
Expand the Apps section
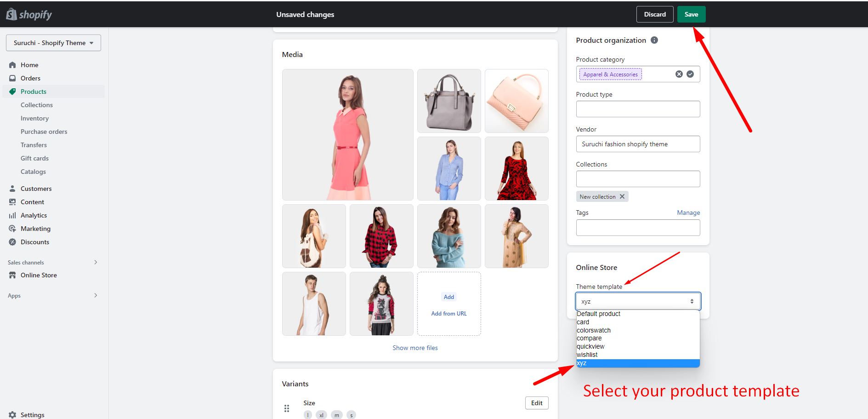(x=96, y=295)
